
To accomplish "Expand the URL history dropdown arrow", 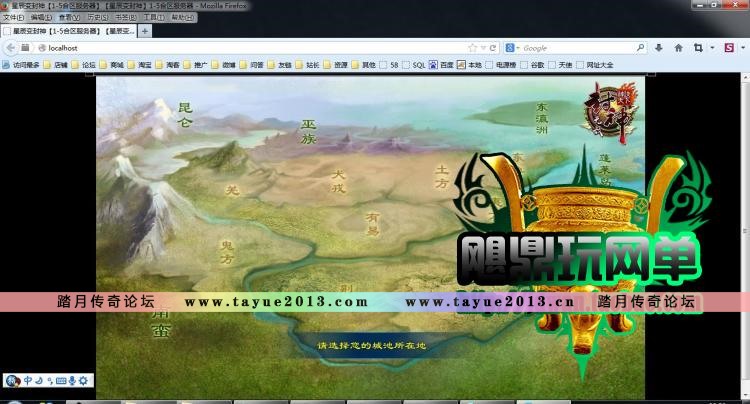I will pos(483,48).
